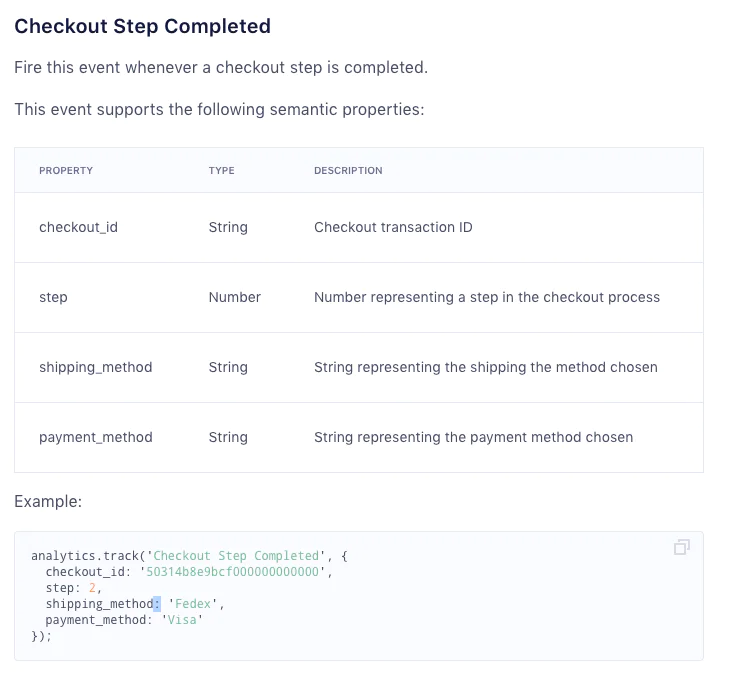Click description of the shipping method row
Image resolution: width=730 pixels, height=674 pixels.
[485, 367]
